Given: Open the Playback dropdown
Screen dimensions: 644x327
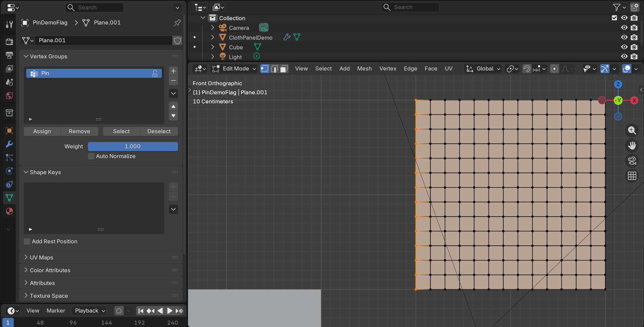Looking at the screenshot, I should coord(90,311).
